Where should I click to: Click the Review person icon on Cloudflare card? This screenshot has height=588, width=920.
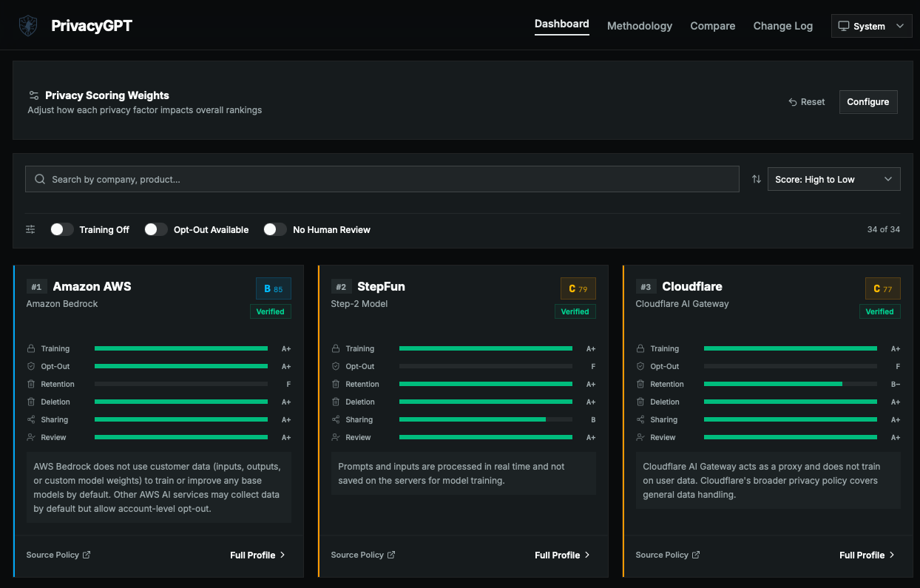tap(640, 437)
